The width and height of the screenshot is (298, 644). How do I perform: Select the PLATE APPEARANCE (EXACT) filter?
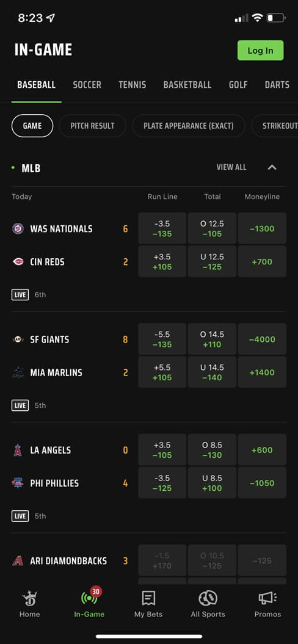pos(189,126)
